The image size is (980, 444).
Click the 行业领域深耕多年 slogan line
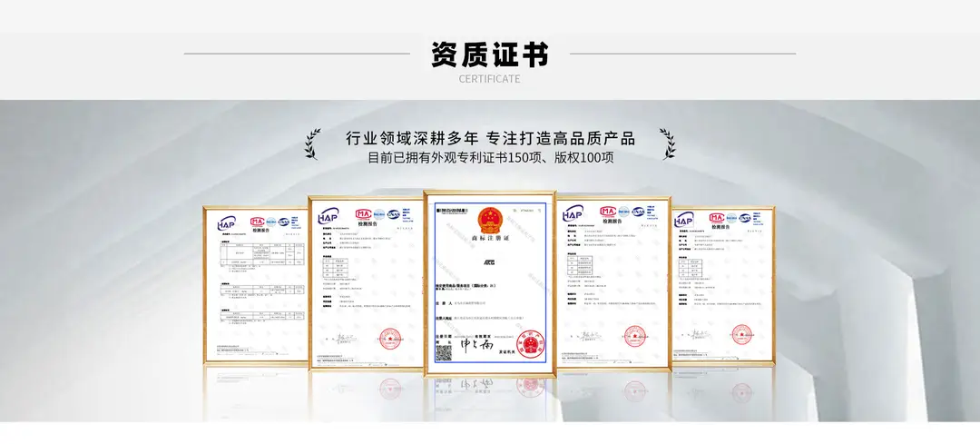pos(491,138)
